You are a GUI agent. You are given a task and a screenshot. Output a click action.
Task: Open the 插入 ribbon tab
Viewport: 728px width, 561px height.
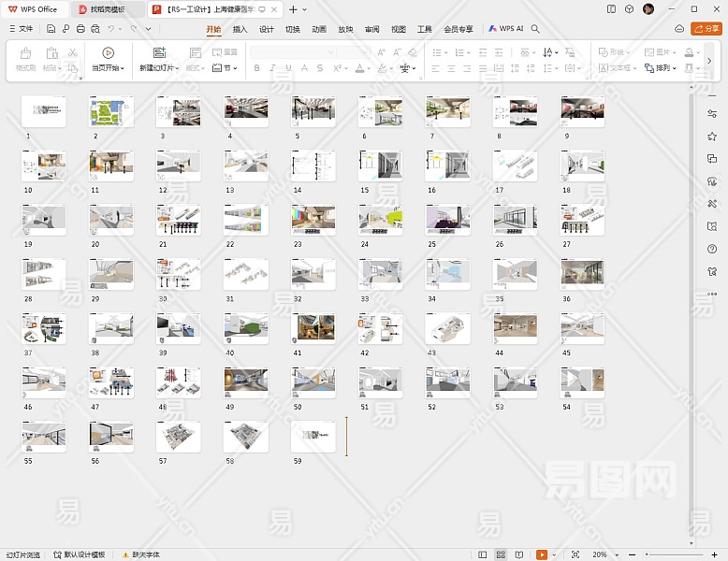pos(240,29)
